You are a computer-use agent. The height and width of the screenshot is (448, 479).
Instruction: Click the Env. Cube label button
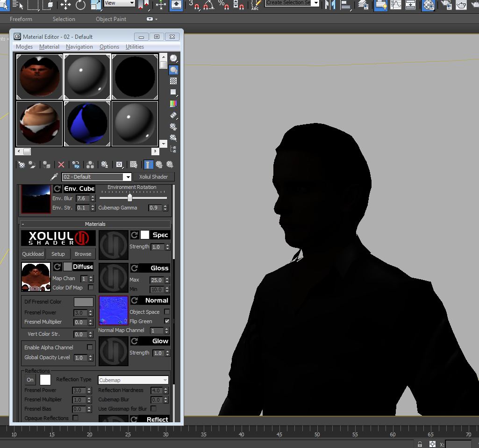pos(79,188)
